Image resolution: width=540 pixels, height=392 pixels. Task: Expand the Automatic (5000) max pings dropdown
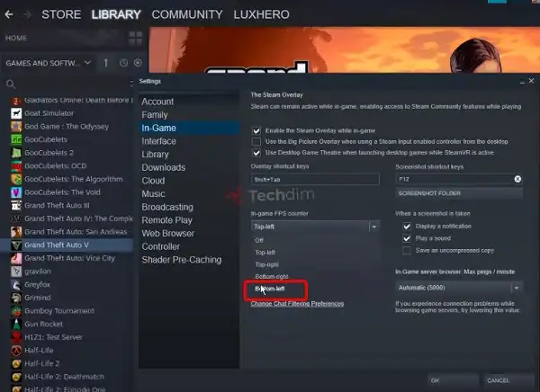click(517, 288)
